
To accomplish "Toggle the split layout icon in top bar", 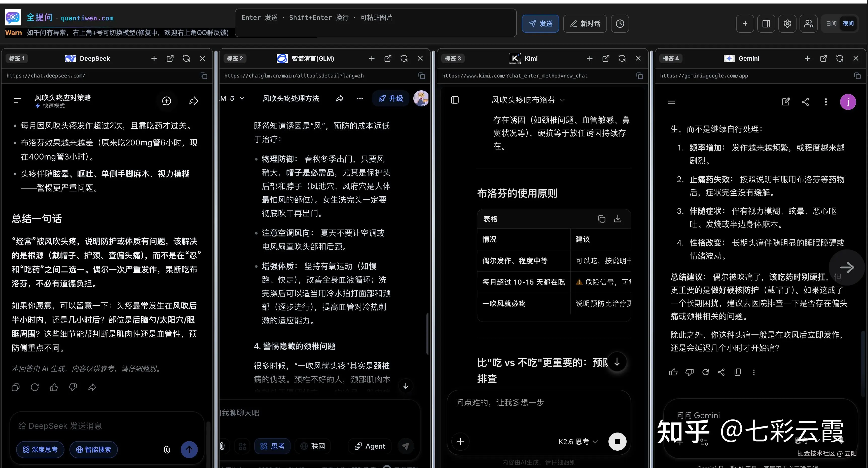I will (766, 24).
